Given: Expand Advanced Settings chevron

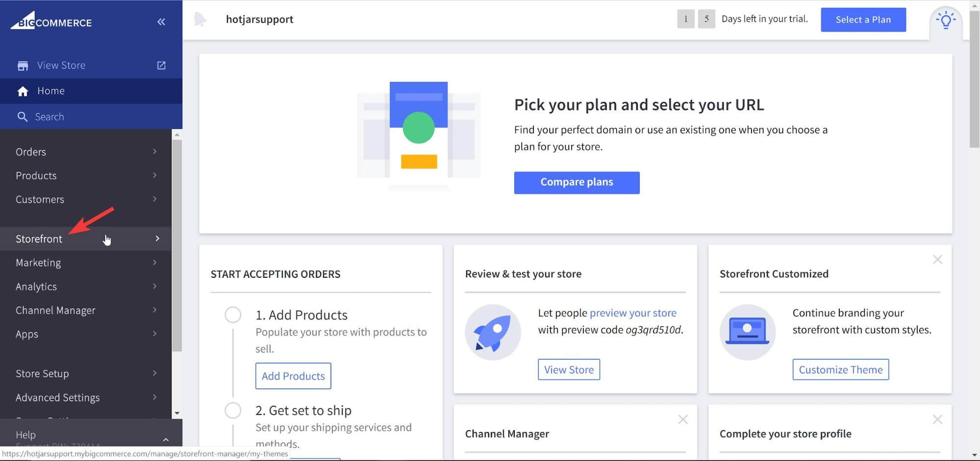Looking at the screenshot, I should pos(154,397).
